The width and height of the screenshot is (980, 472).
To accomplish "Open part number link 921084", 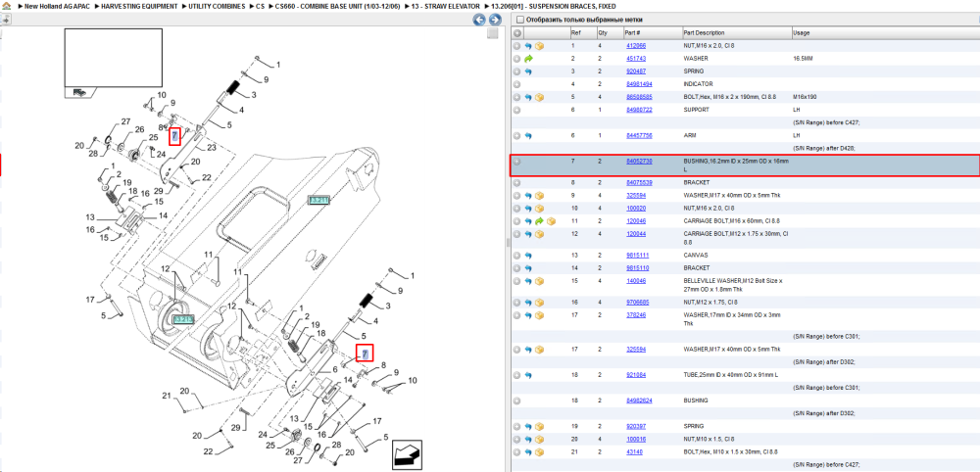I will click(x=636, y=375).
